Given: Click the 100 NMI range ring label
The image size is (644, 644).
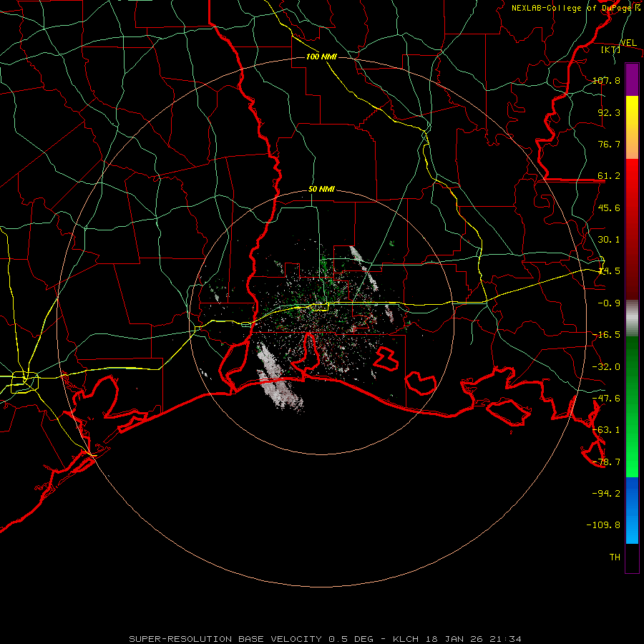Looking at the screenshot, I should (x=321, y=57).
